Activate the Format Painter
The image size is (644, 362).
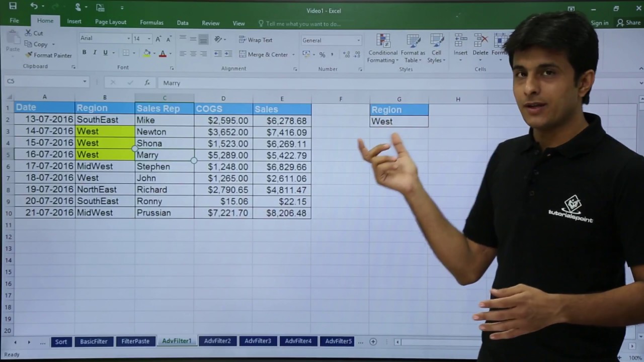pos(48,55)
